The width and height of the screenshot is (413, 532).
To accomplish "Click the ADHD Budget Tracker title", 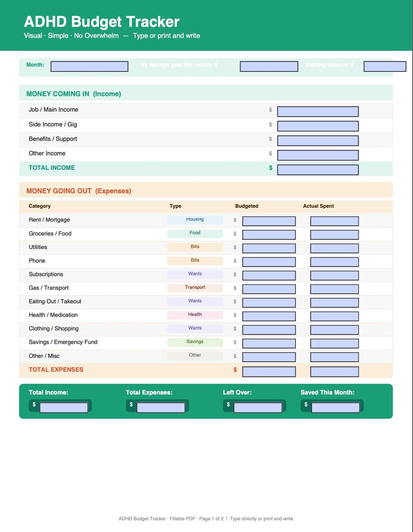I will point(102,22).
